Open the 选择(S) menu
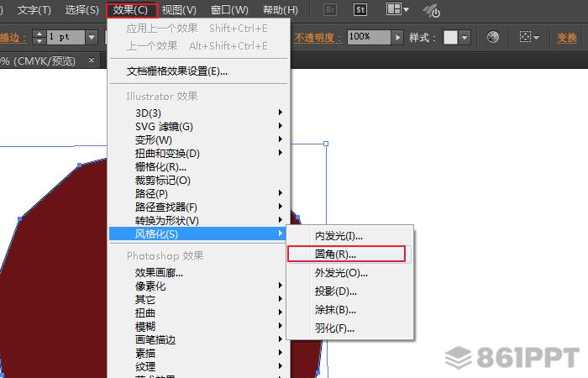 pos(82,10)
